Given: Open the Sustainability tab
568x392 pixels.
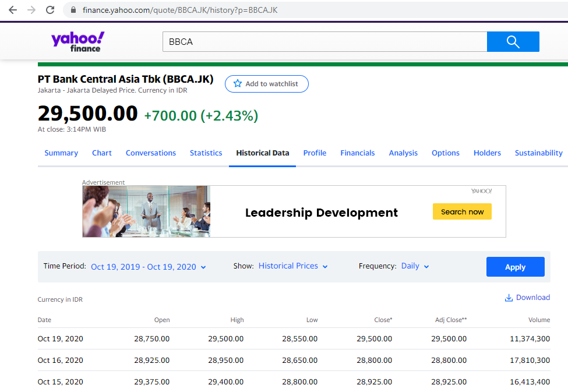Looking at the screenshot, I should [539, 153].
